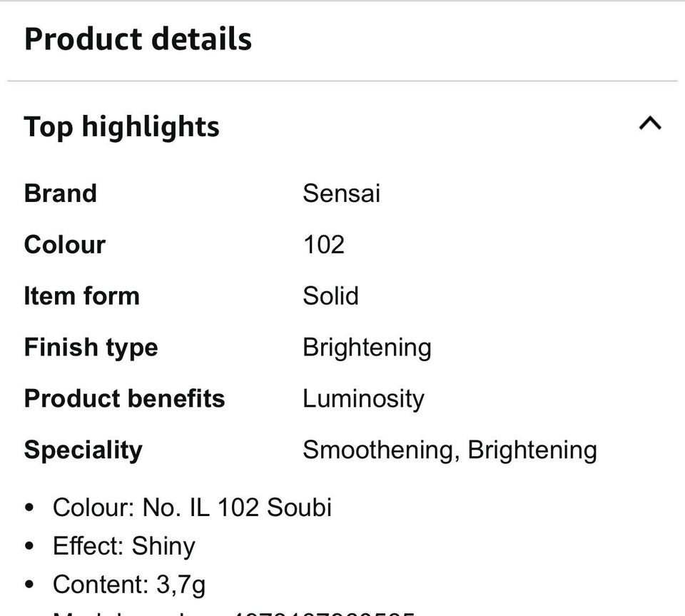The height and width of the screenshot is (616, 685).
Task: Select the Brand attribute label
Action: pos(61,193)
